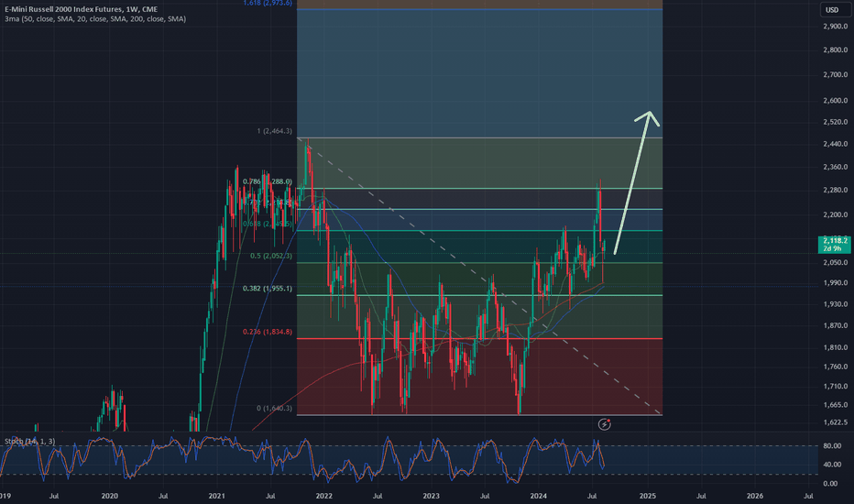Click the 2025 label on time axis

click(x=648, y=496)
